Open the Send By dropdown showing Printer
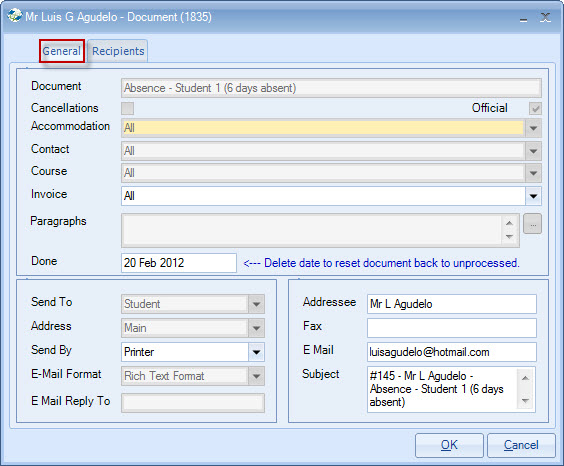Screen dimensions: 564x466 coord(256,352)
